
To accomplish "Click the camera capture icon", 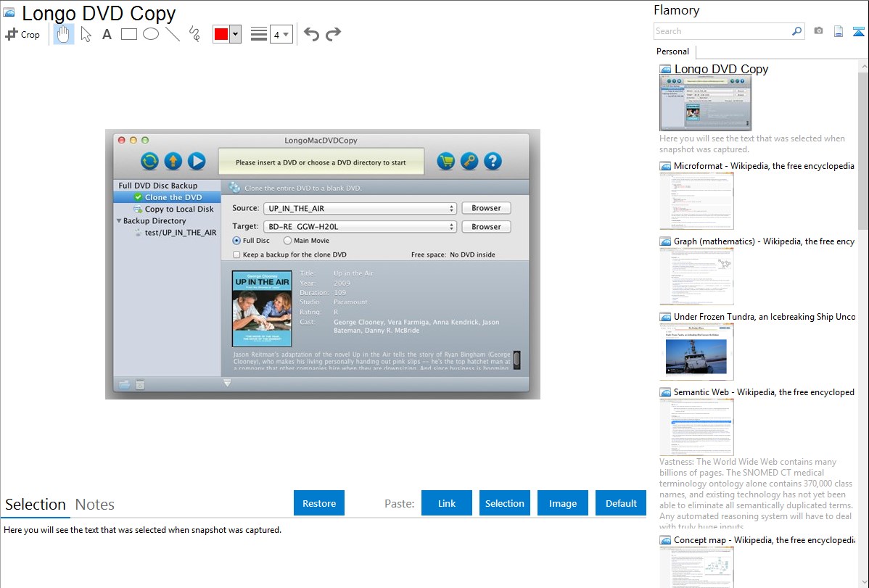I will [818, 31].
